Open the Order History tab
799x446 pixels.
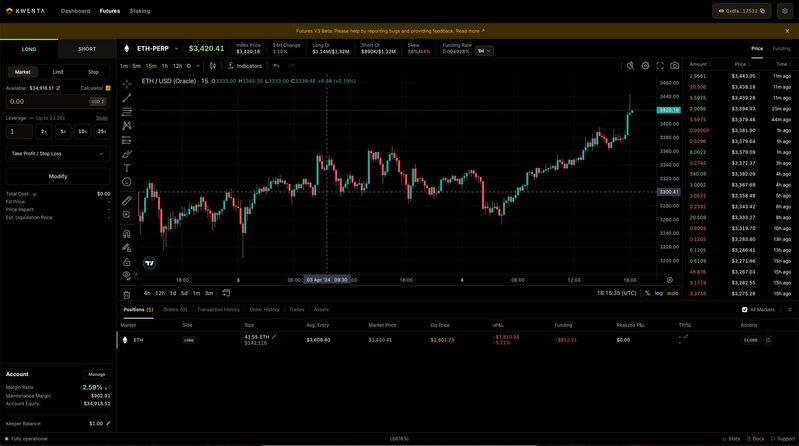click(264, 309)
